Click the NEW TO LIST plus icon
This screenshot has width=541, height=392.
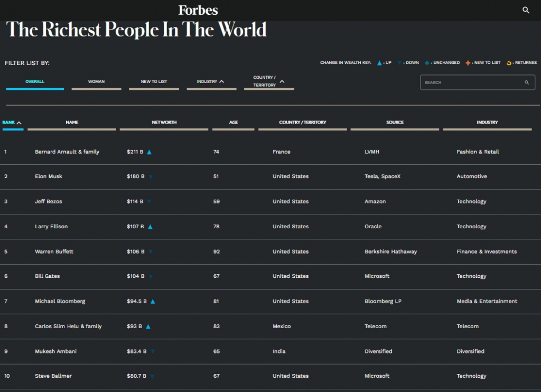468,63
